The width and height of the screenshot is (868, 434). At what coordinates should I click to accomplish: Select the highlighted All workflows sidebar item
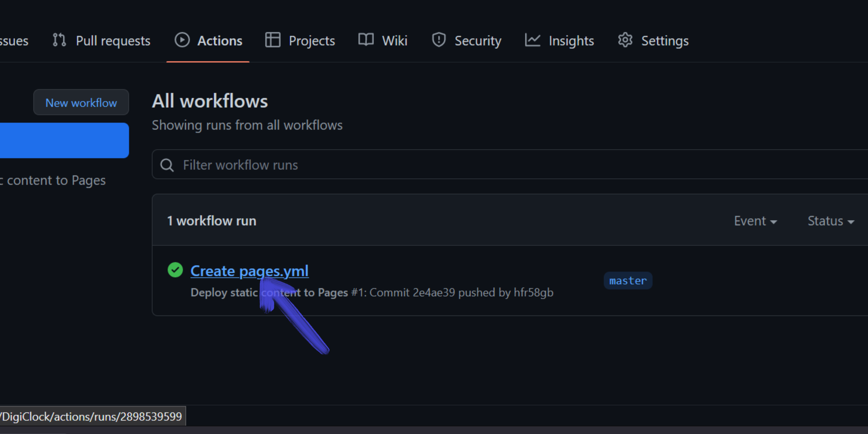click(x=64, y=141)
